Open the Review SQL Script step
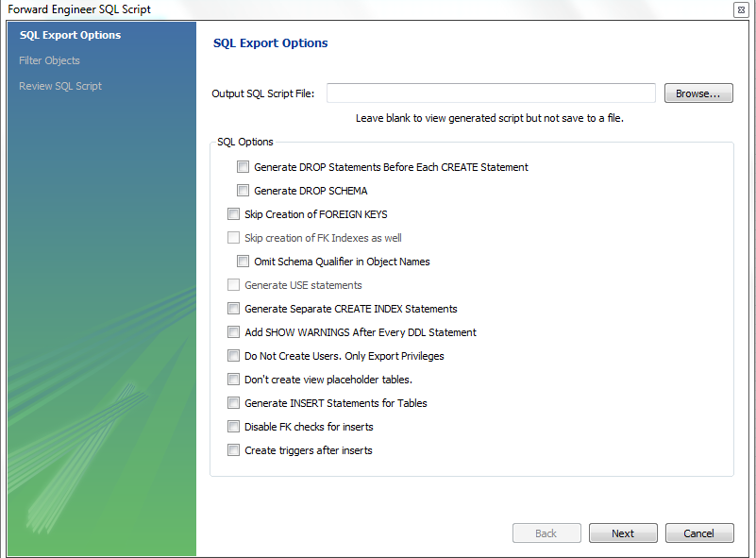 click(x=60, y=86)
